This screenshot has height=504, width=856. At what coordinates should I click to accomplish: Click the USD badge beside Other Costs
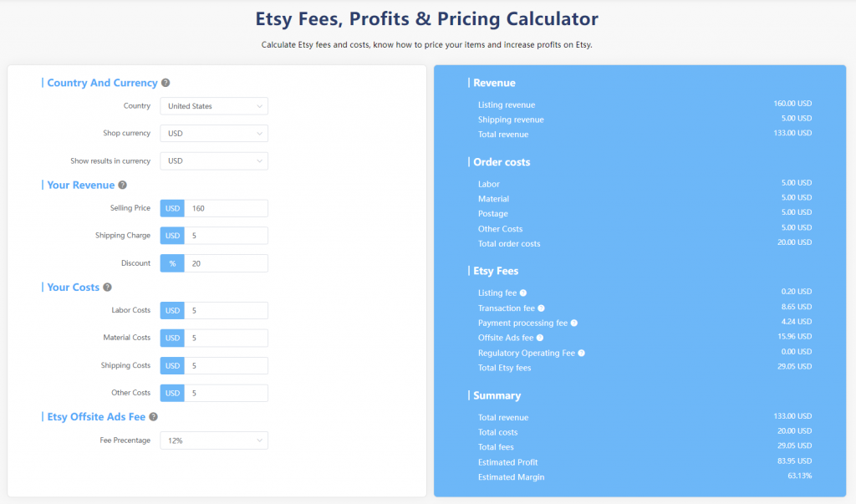point(171,393)
